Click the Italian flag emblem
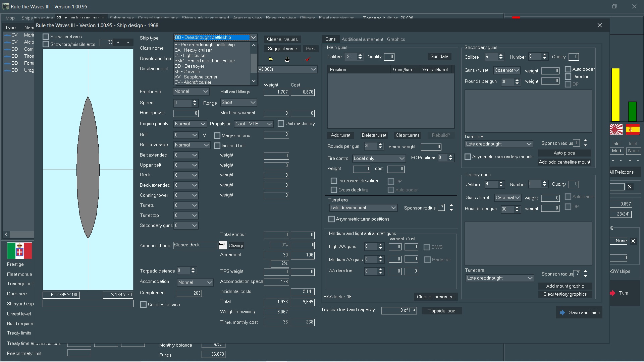This screenshot has width=644, height=362. tap(19, 251)
